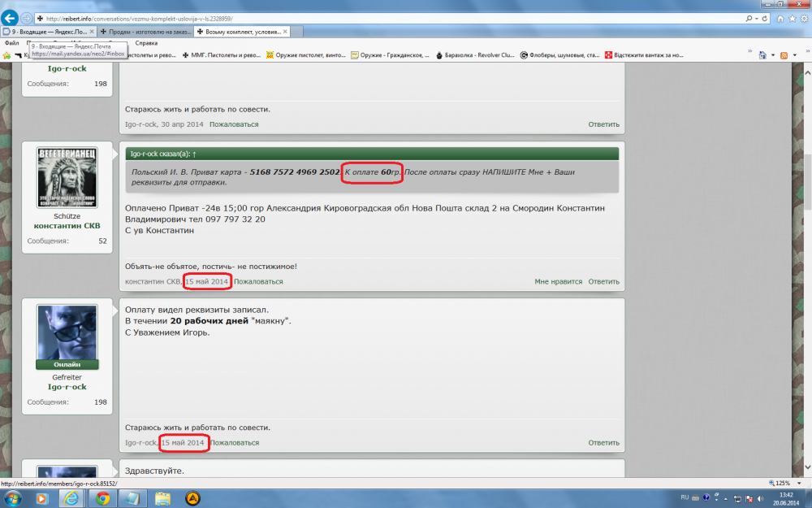
Task: Click 'Мне нравится' on константин СКВ's post
Action: tap(559, 281)
